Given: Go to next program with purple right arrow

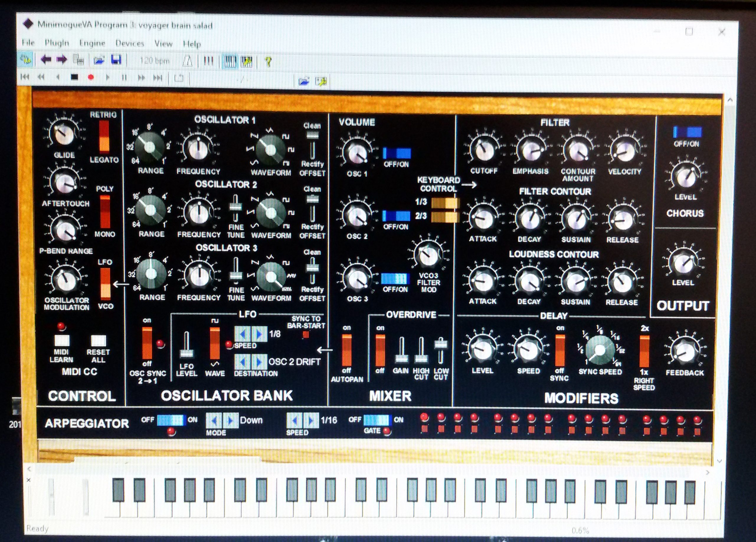Looking at the screenshot, I should (62, 60).
